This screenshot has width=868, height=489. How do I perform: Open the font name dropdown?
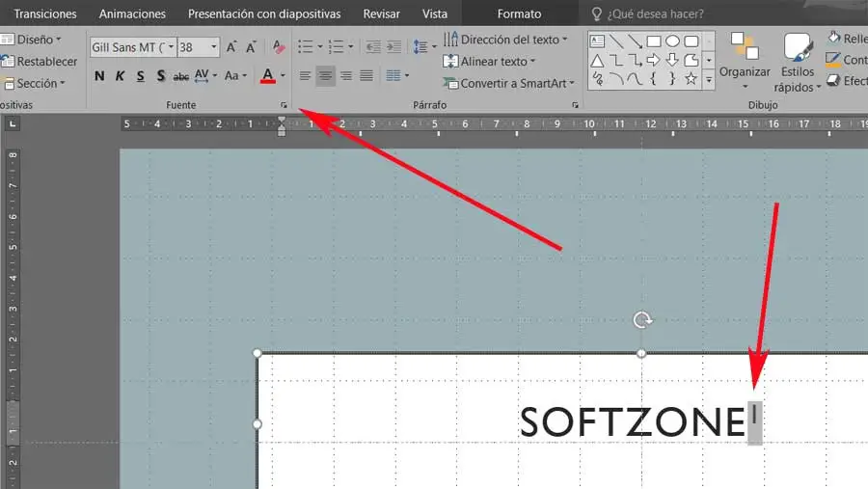(171, 47)
